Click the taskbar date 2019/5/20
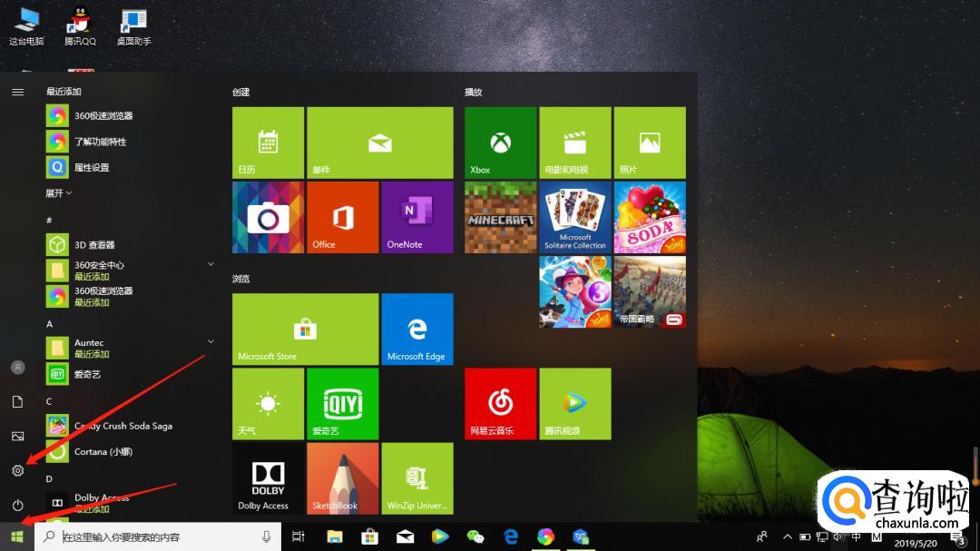This screenshot has width=980, height=551. click(916, 544)
